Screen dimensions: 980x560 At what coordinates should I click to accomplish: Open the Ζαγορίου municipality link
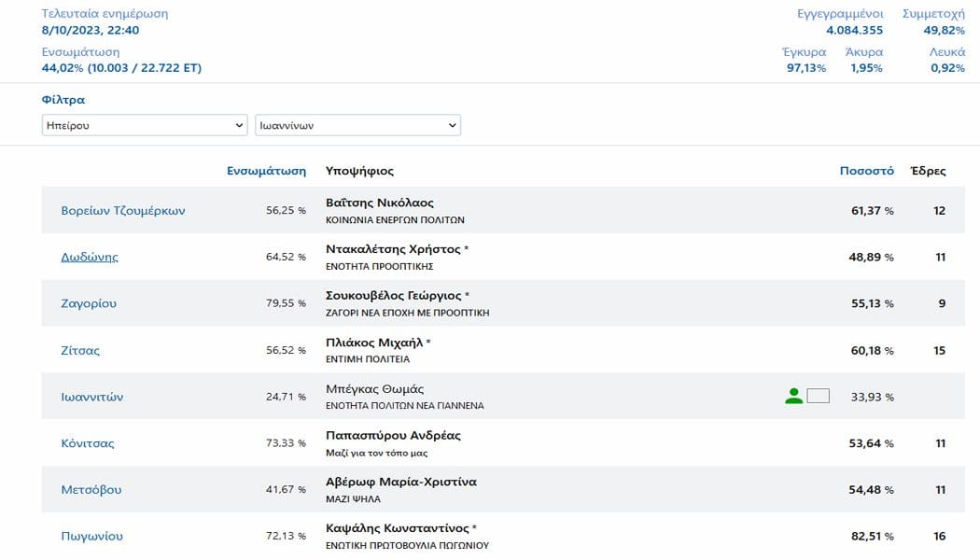[89, 303]
